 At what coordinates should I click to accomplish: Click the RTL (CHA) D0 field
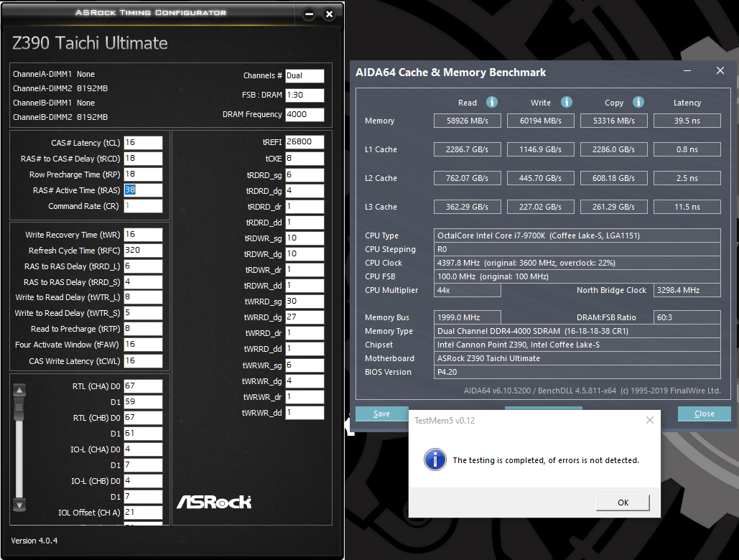point(144,386)
